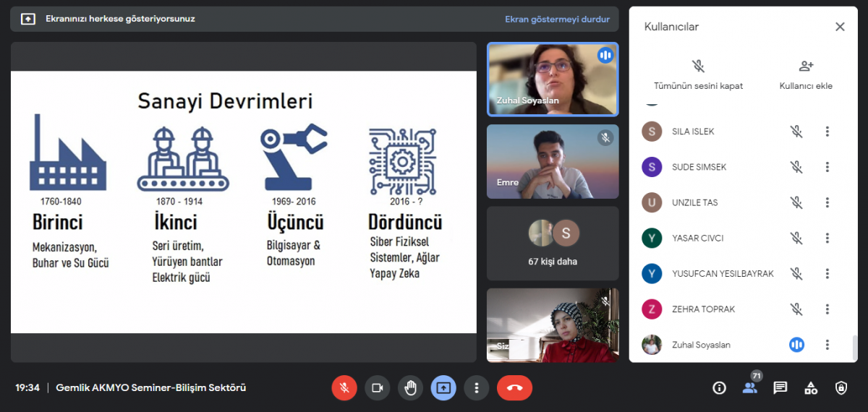Image resolution: width=868 pixels, height=412 pixels.
Task: Click YUSUFCAN YESILBAYRAK's blue avatar
Action: pos(652,273)
